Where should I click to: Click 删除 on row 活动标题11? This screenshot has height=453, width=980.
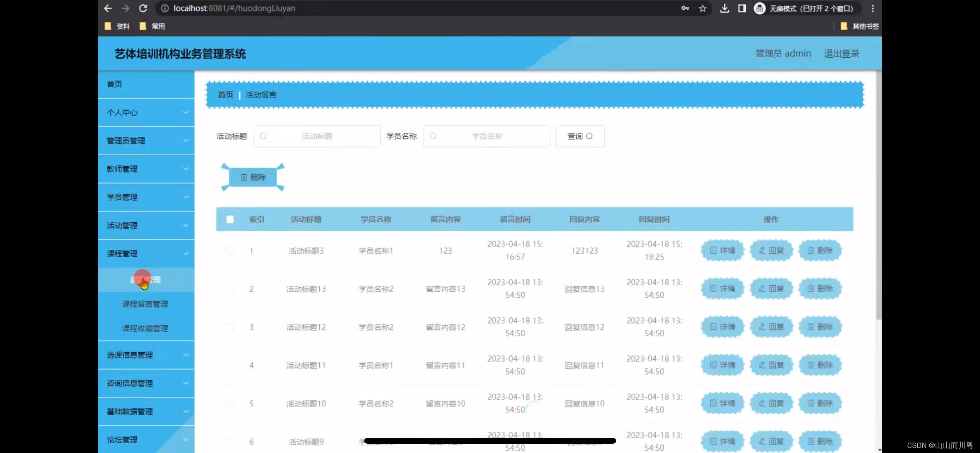tap(820, 365)
